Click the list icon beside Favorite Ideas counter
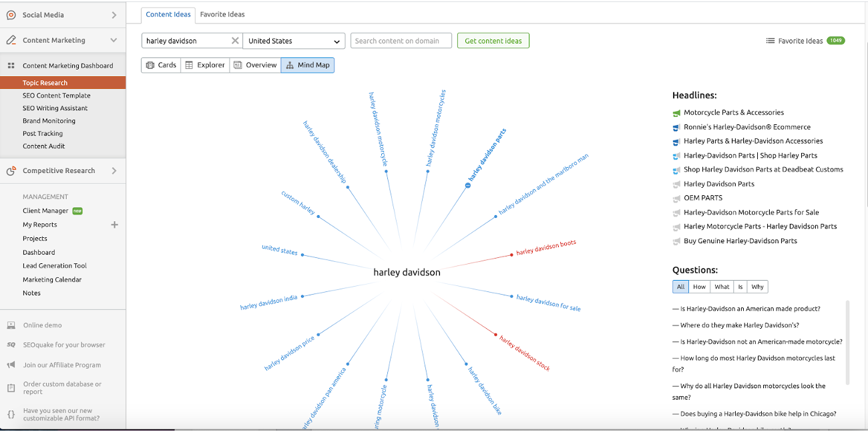 pyautogui.click(x=770, y=41)
